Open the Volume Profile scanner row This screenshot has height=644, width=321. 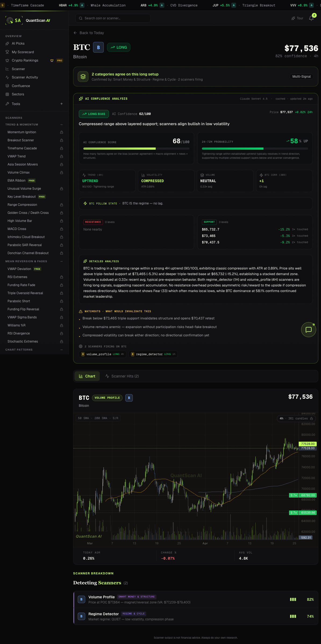[x=196, y=599]
